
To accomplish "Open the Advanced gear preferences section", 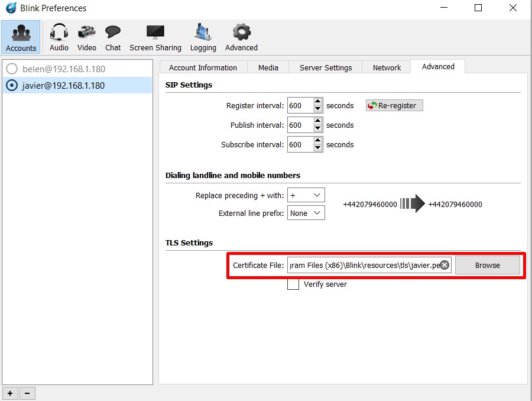I will click(x=241, y=37).
